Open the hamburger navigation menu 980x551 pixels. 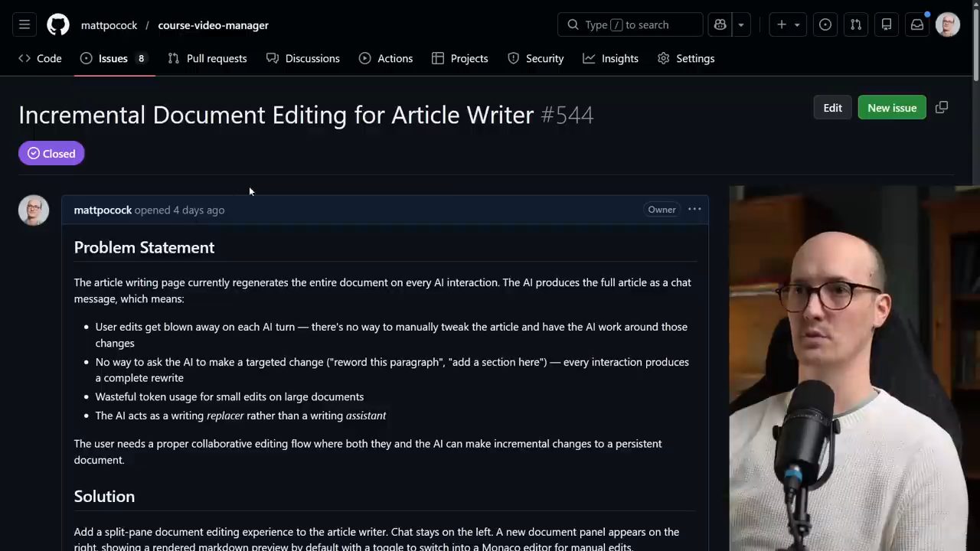click(x=24, y=24)
